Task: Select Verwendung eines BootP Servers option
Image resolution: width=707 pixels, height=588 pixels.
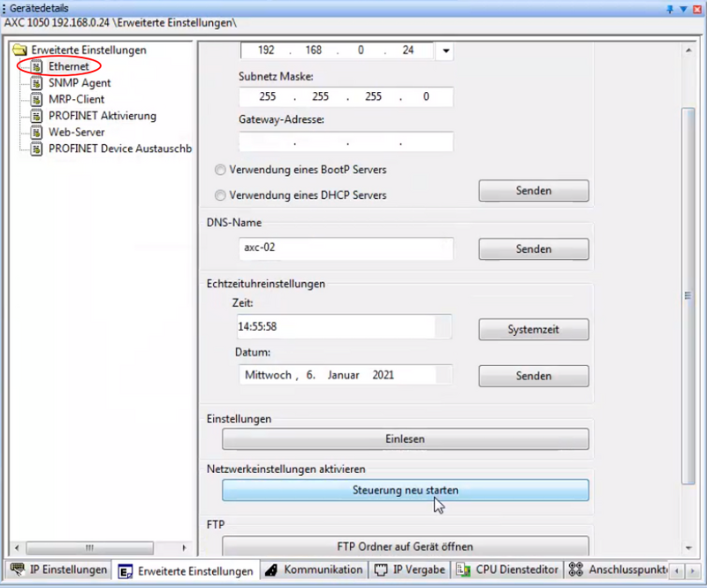Action: [x=220, y=169]
